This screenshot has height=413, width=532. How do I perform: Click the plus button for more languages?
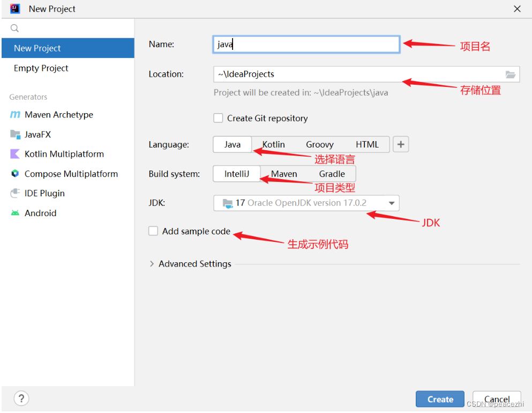pos(401,144)
